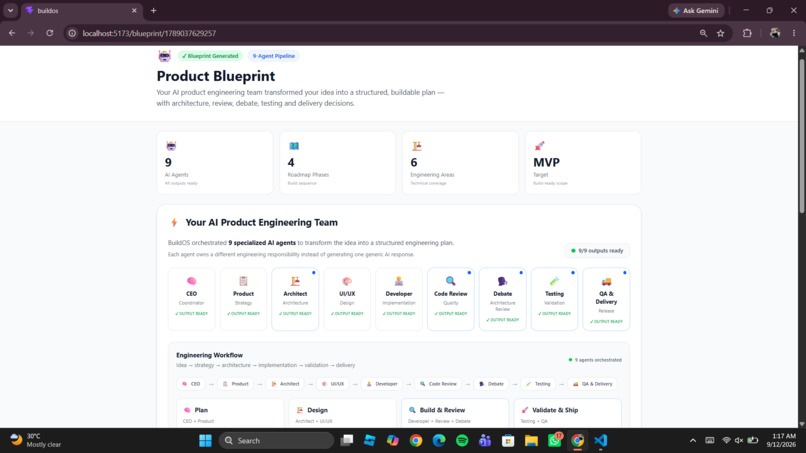806x453 pixels.
Task: Open WhatsApp from the taskbar
Action: [x=554, y=441]
